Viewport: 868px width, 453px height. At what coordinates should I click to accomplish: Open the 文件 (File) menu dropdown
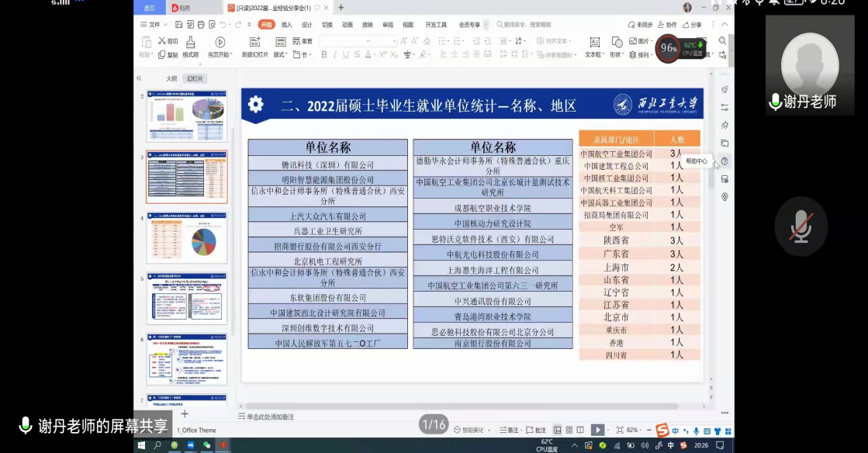(154, 25)
